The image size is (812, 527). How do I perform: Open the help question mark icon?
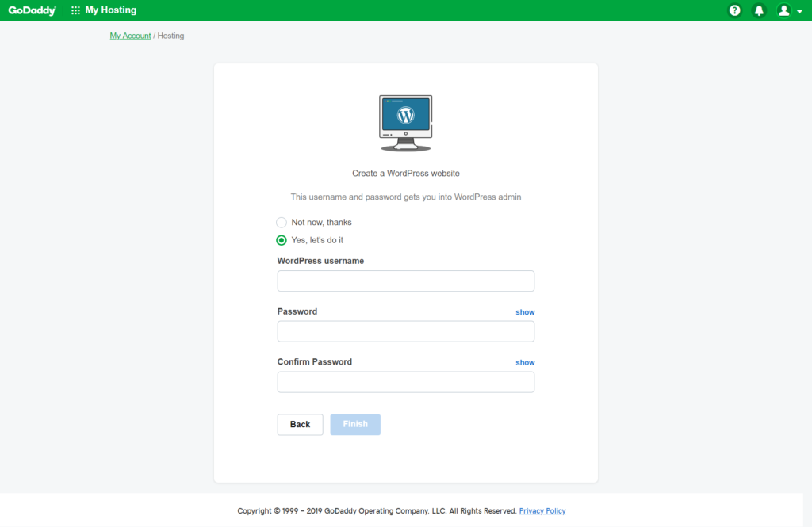734,10
